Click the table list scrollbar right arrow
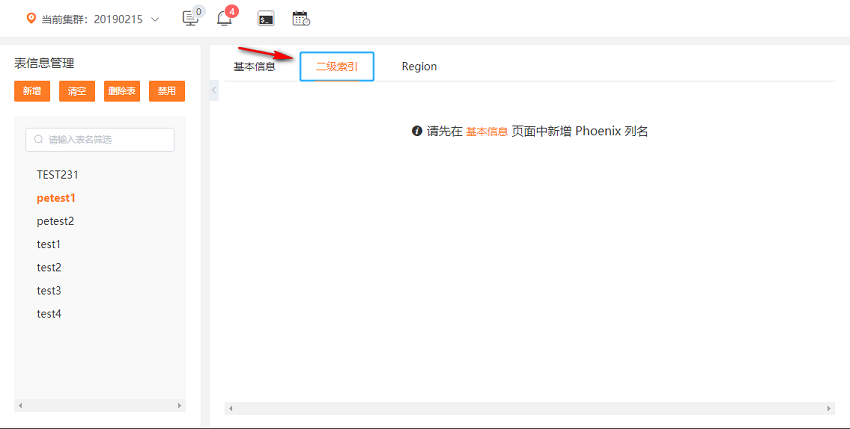The height and width of the screenshot is (429, 850). coord(179,405)
